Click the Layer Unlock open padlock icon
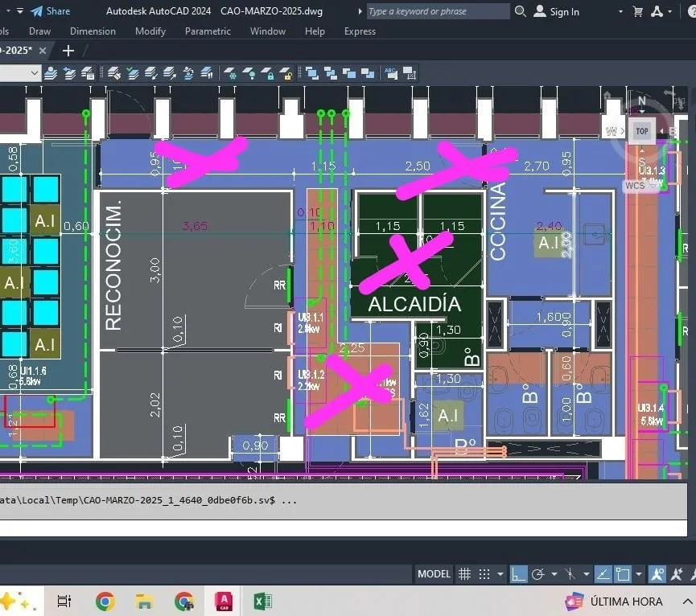Screen dimensions: 696x616 pos(286,73)
